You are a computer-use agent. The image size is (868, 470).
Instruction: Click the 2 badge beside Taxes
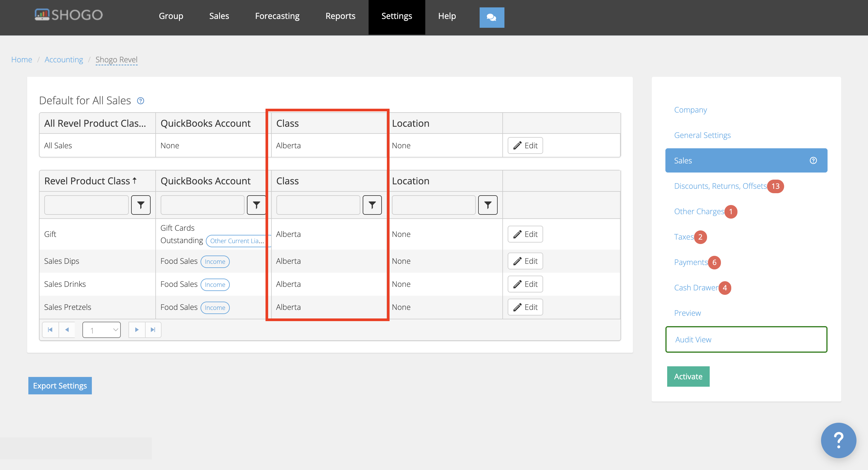point(700,237)
